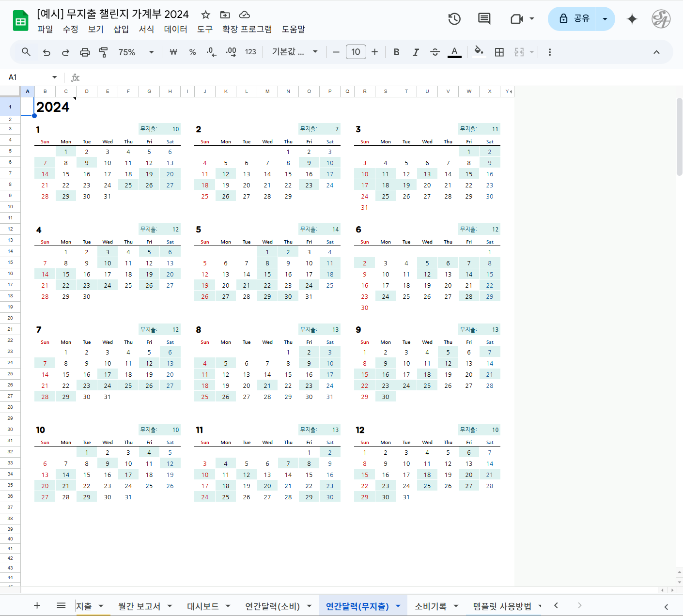Toggle italic text formatting
683x616 pixels.
pos(416,52)
